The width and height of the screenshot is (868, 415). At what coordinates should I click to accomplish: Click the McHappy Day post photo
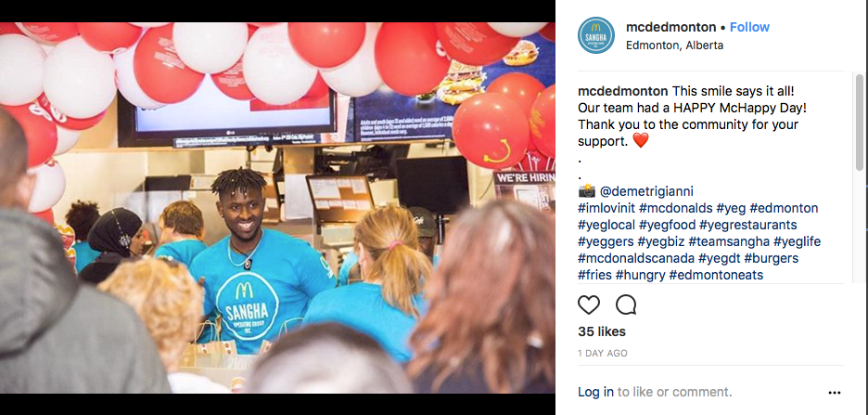coord(277,208)
